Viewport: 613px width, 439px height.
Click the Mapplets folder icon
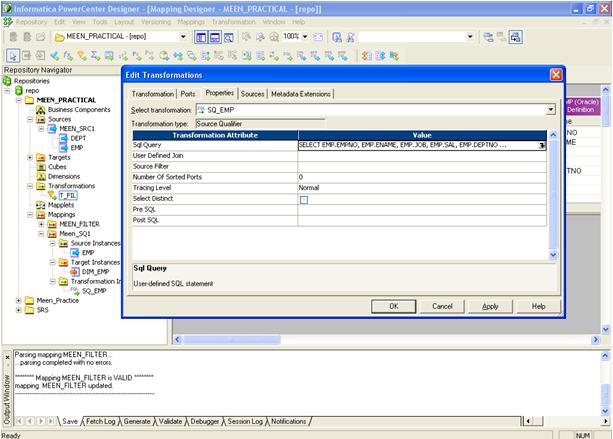pyautogui.click(x=40, y=204)
